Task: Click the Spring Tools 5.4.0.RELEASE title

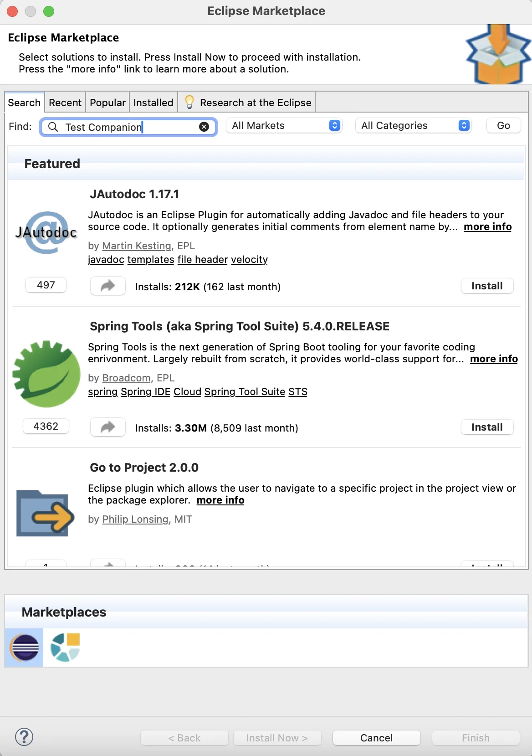Action: coord(240,326)
